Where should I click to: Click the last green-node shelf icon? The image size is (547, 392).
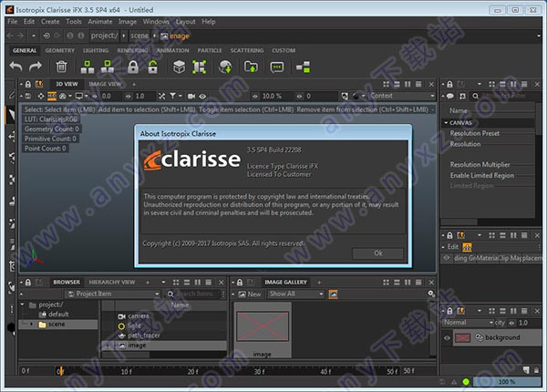(x=304, y=67)
